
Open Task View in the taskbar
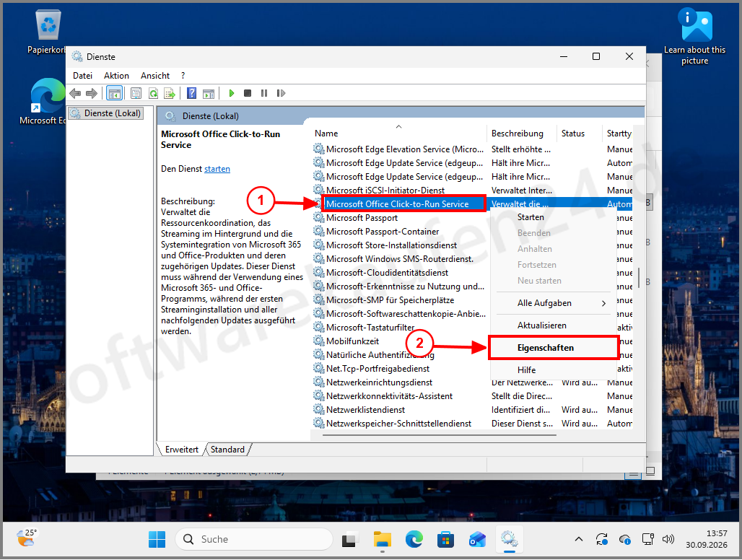(349, 539)
